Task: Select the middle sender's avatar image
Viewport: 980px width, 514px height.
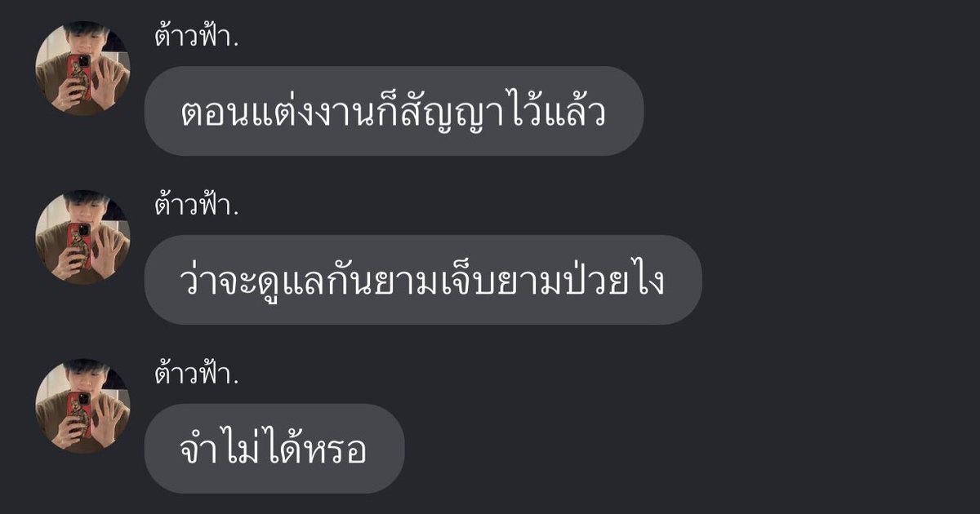Action: [82, 237]
